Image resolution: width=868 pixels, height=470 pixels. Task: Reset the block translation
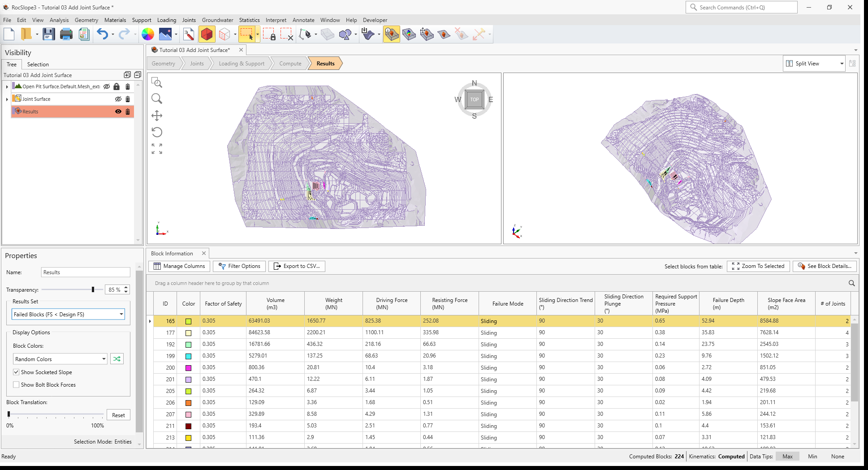[119, 415]
